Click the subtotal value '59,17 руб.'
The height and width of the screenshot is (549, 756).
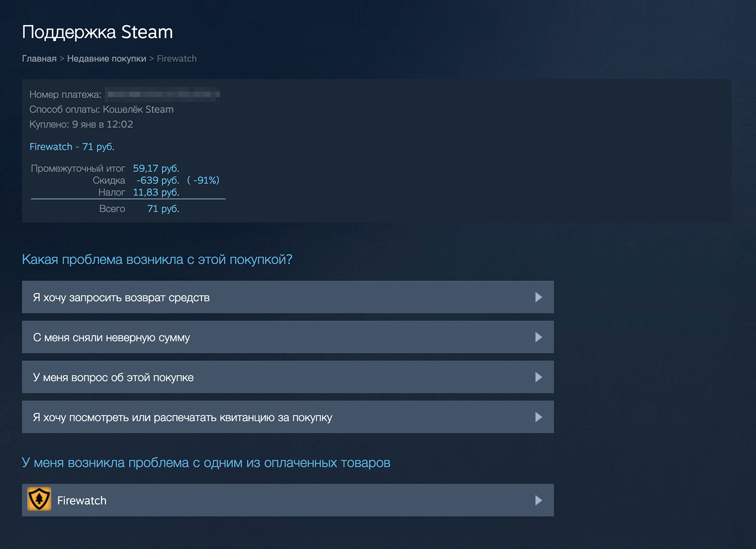pyautogui.click(x=156, y=168)
